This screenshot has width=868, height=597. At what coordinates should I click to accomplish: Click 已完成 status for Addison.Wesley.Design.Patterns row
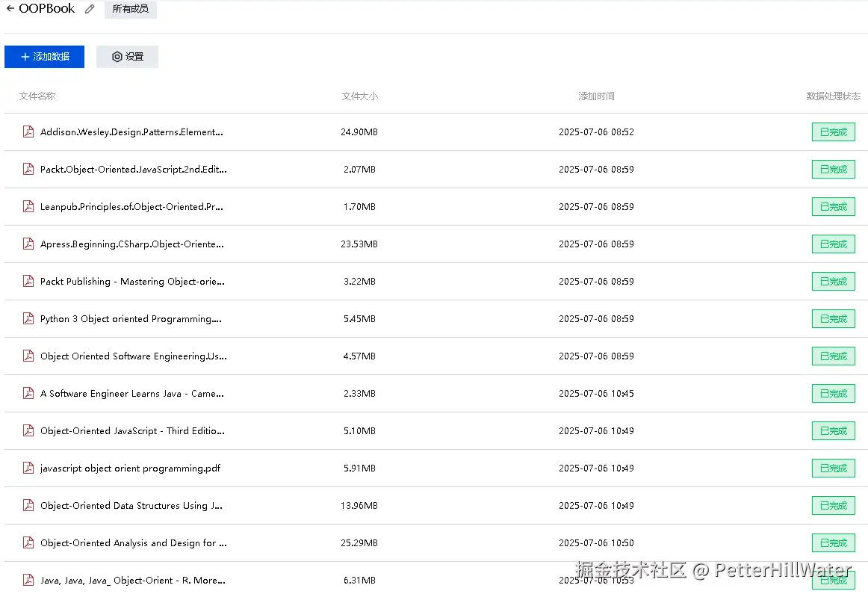tap(833, 132)
